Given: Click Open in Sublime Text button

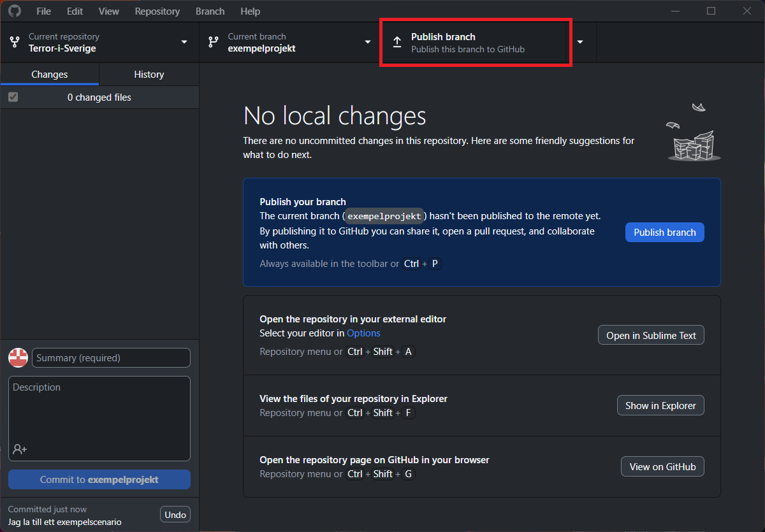Looking at the screenshot, I should (x=651, y=335).
